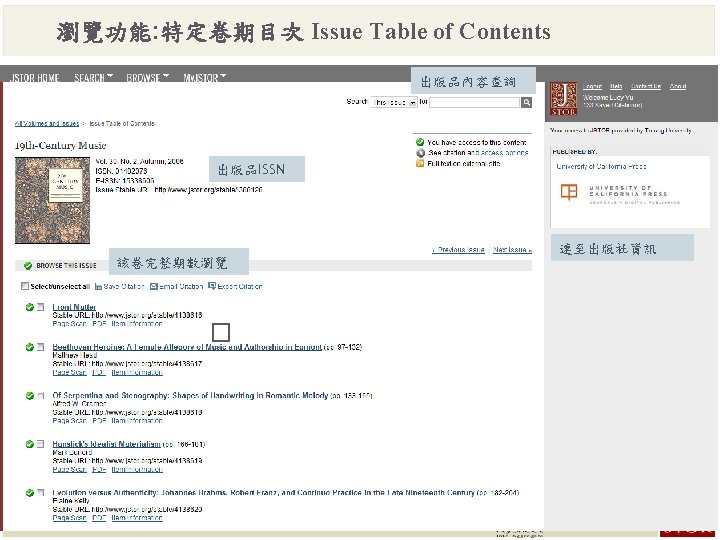
Task: Open the Front Matter title link
Action: point(74,307)
